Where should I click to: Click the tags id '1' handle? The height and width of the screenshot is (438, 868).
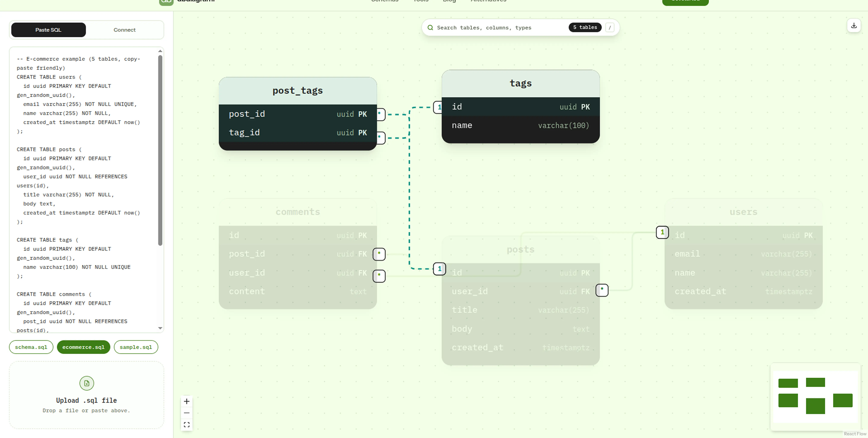click(438, 107)
